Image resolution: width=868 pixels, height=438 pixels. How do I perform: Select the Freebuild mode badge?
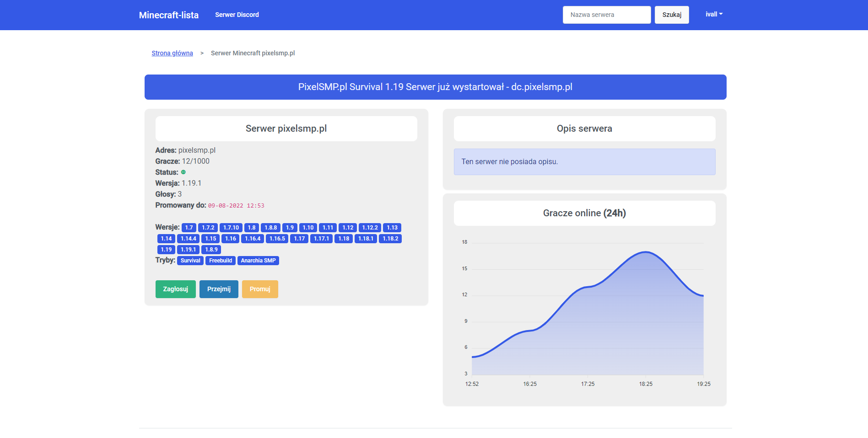(221, 261)
